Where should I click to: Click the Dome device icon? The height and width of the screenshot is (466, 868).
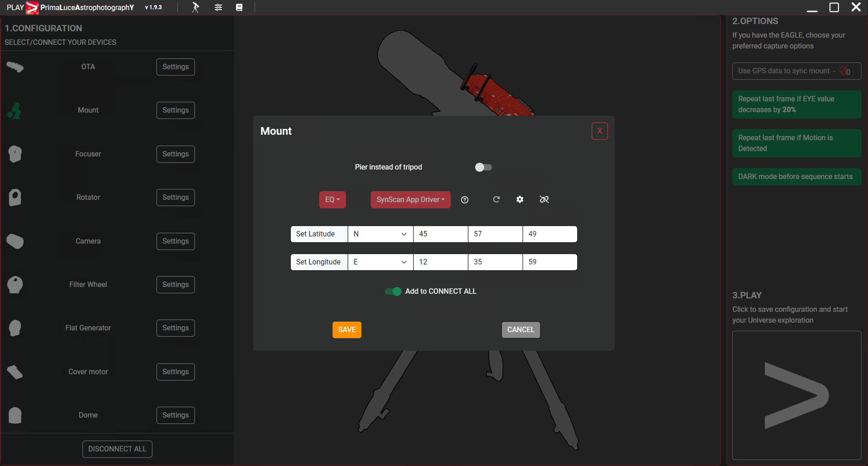click(x=15, y=415)
